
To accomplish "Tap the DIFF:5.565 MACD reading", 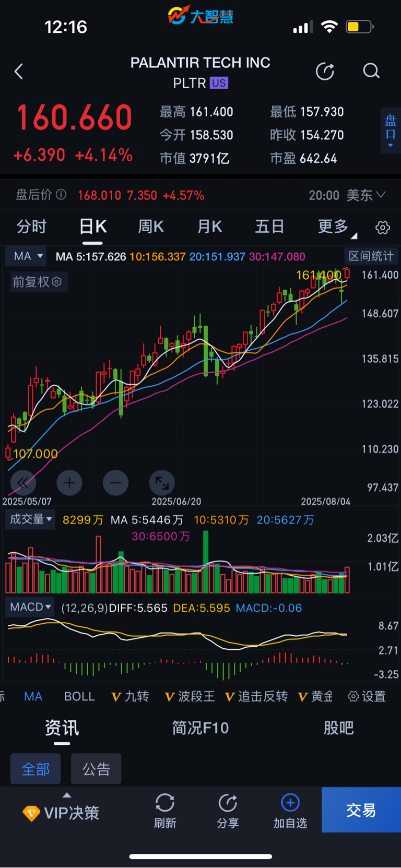I will pyautogui.click(x=138, y=608).
